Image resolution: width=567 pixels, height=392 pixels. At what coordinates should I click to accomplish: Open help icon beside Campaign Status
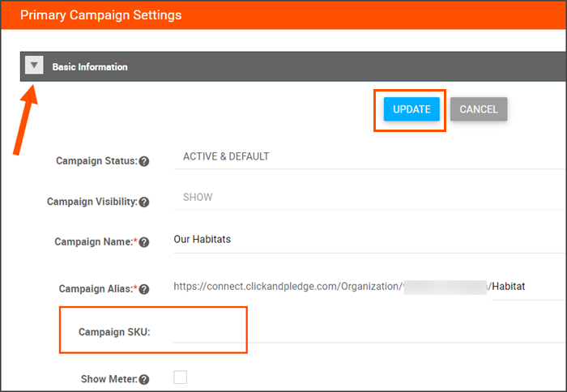click(144, 161)
